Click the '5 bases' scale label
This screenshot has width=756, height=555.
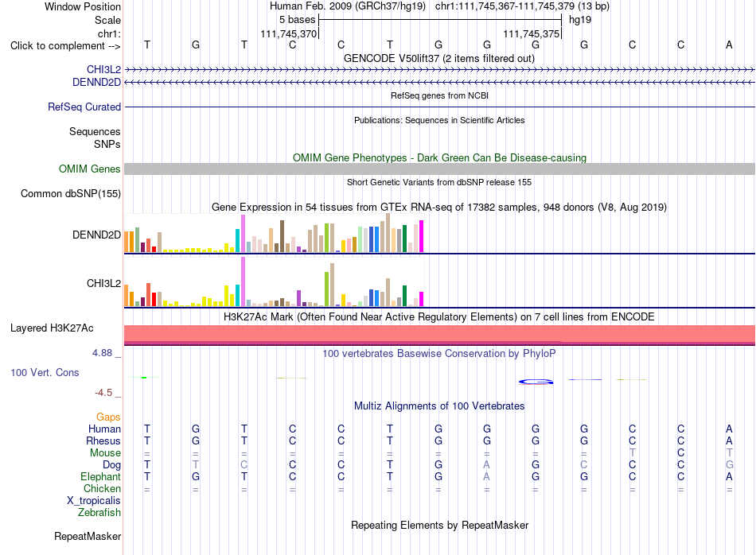point(297,20)
